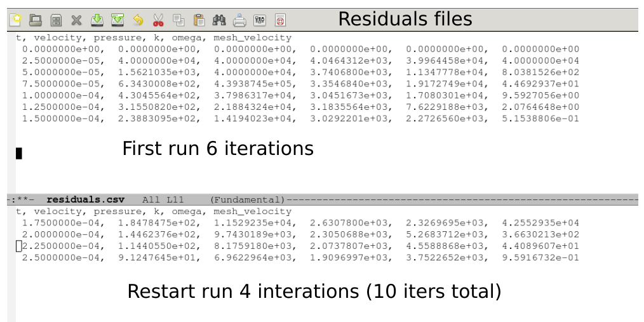Viewport: 644px width, 322px height.
Task: Open the help lifebuoy icon
Action: [x=280, y=20]
